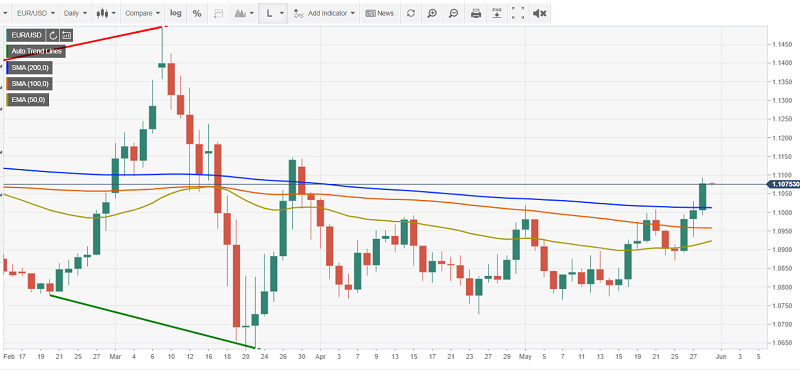
Task: Click the Mar label on date axis
Action: coord(115,357)
